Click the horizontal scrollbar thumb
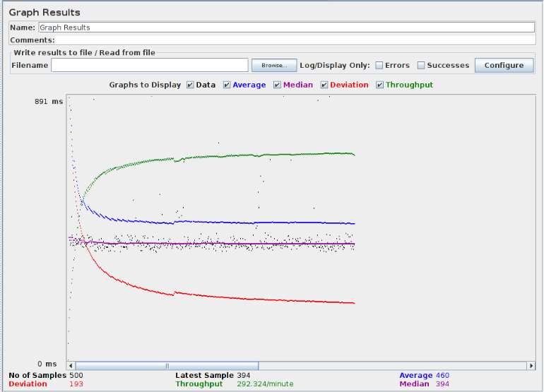The height and width of the screenshot is (392, 544). click(x=167, y=366)
